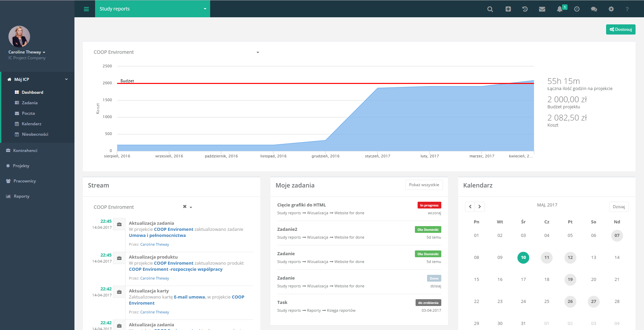Click the Dostosuj button

point(620,29)
